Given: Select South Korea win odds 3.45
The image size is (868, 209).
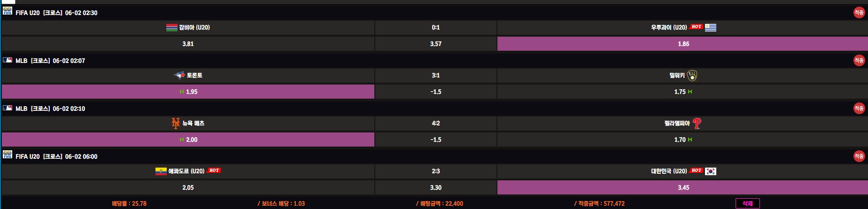Looking at the screenshot, I should 682,187.
